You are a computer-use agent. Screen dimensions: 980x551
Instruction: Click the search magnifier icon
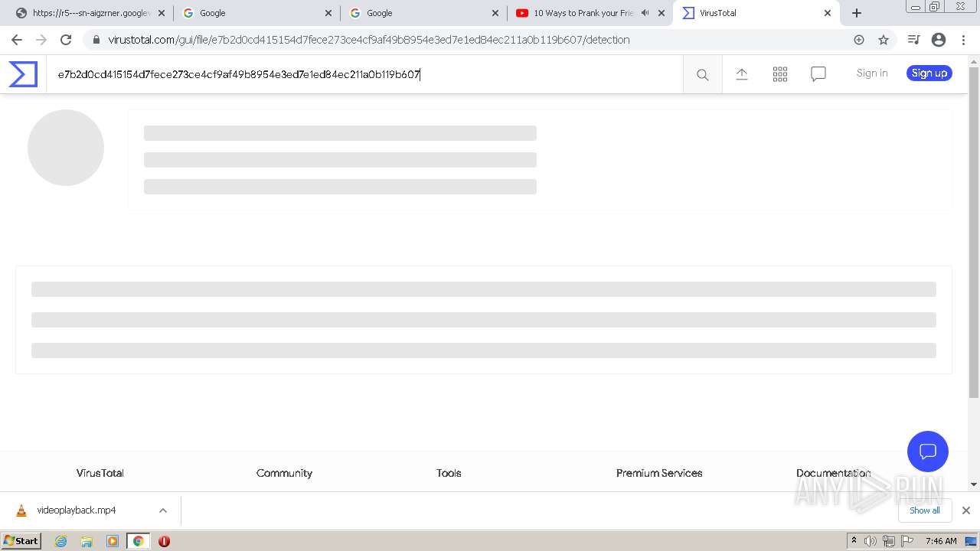point(702,74)
